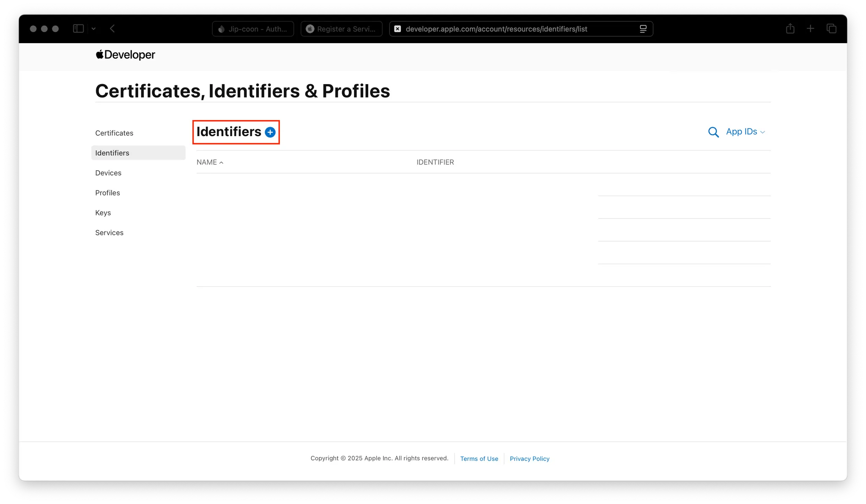Click the blue plus icon next to Identifiers
The height and width of the screenshot is (504, 866).
(x=270, y=132)
